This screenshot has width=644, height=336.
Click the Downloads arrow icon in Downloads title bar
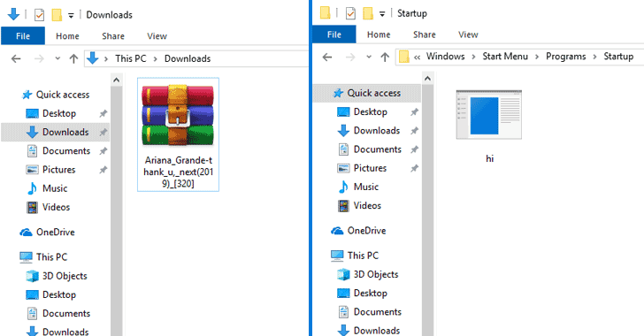[x=13, y=14]
